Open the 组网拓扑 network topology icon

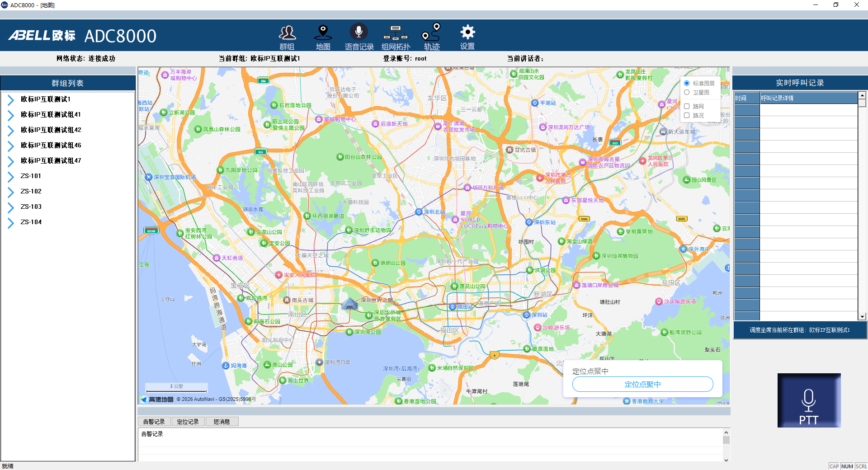pos(396,37)
